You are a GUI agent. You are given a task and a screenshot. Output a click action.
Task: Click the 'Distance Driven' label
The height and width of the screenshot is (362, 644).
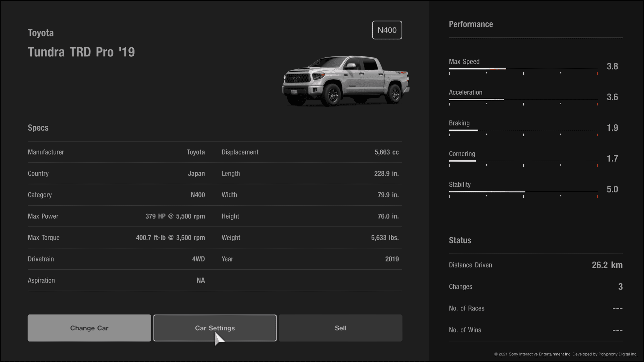click(x=470, y=265)
